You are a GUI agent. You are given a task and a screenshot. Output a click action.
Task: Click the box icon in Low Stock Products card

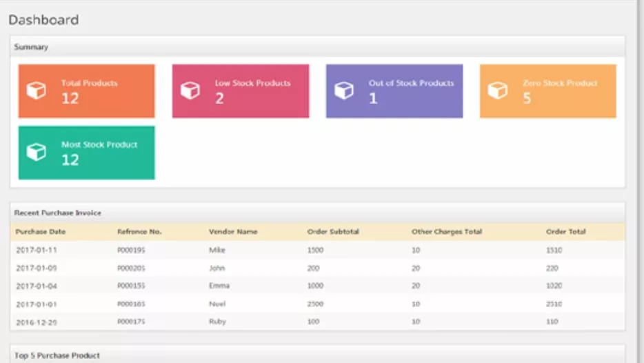pyautogui.click(x=190, y=90)
